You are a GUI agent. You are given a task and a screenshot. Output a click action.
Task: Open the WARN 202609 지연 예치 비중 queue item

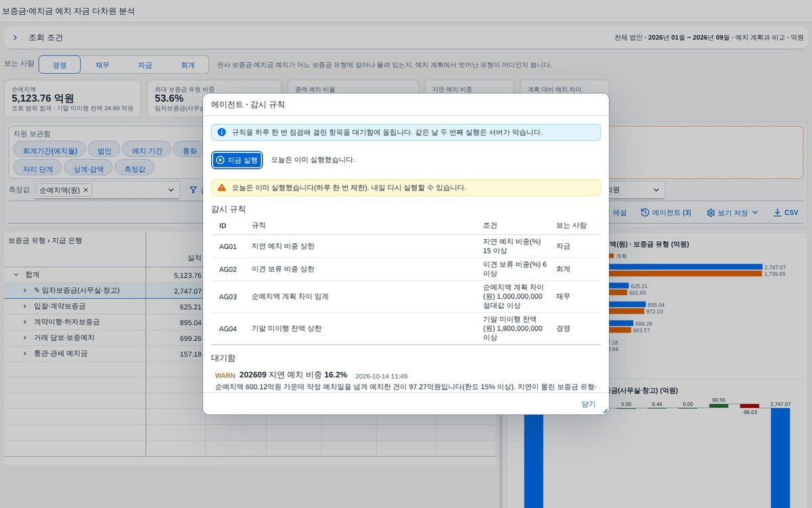point(406,381)
